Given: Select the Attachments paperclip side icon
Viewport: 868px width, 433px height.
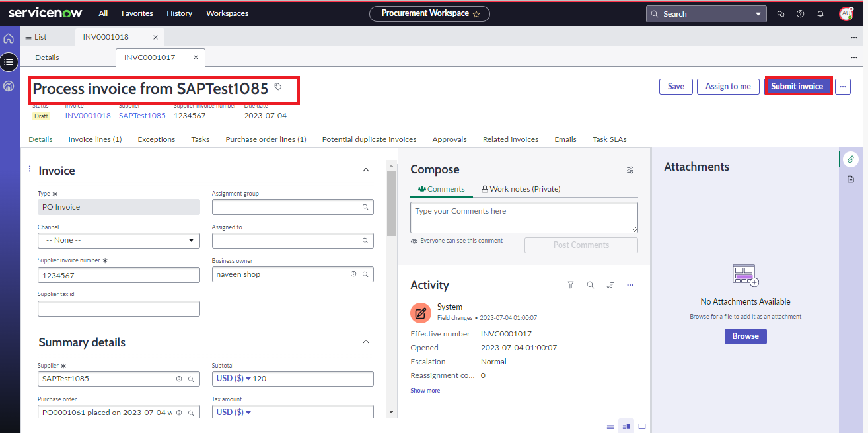Looking at the screenshot, I should [x=851, y=159].
